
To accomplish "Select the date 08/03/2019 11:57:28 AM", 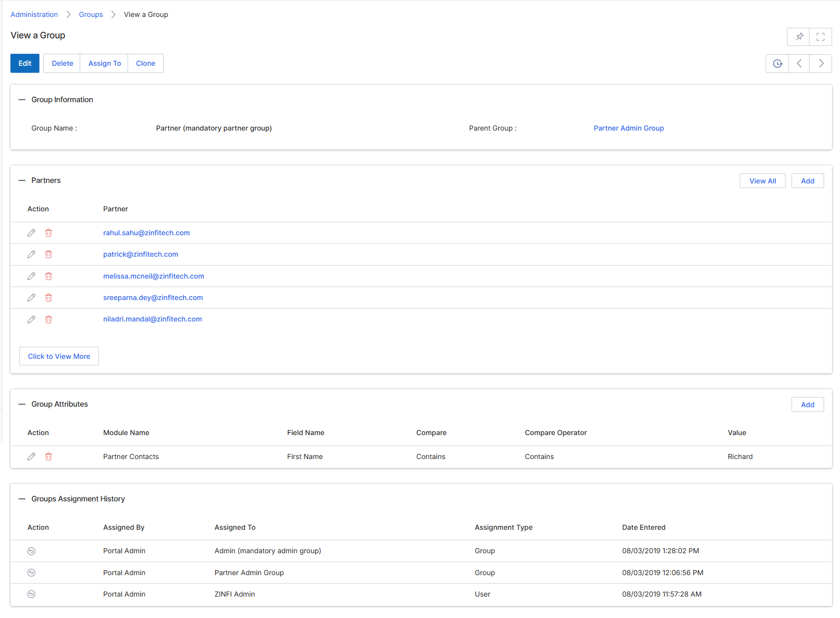I will 662,594.
